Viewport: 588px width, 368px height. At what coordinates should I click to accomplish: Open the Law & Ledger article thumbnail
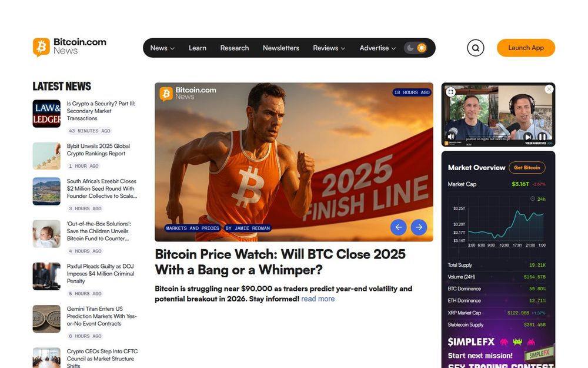[x=46, y=114]
